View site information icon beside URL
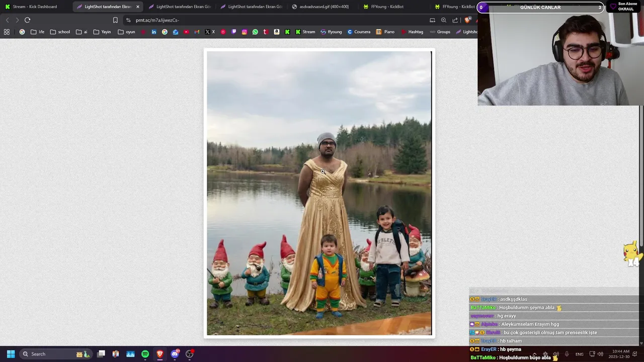The width and height of the screenshot is (644, 362). pyautogui.click(x=128, y=20)
